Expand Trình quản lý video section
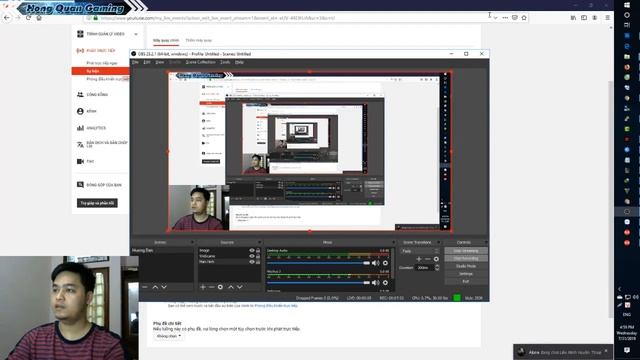Screen dimensions: 640x360 (136, 34)
